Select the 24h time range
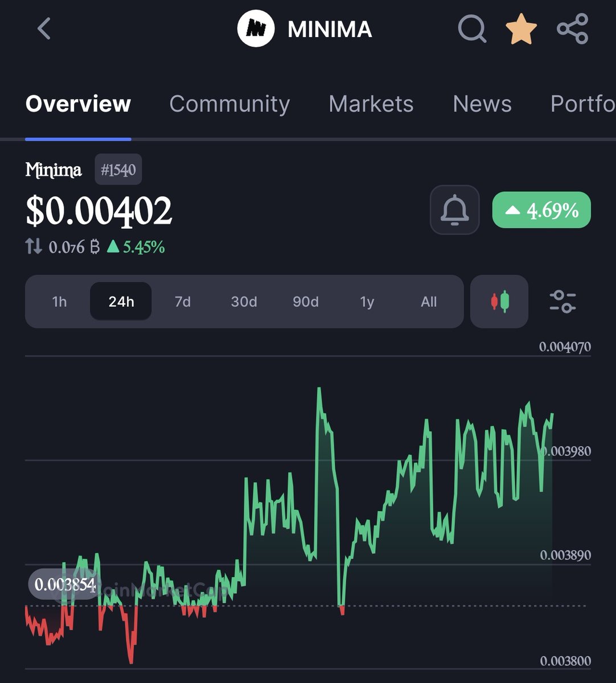The height and width of the screenshot is (683, 616). [121, 302]
